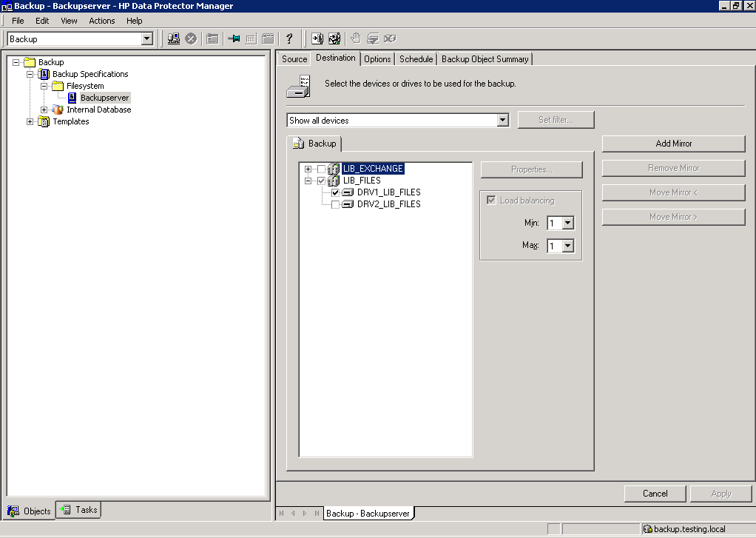Switch to the Tasks pane tab
This screenshot has width=756, height=538.
pyautogui.click(x=79, y=510)
